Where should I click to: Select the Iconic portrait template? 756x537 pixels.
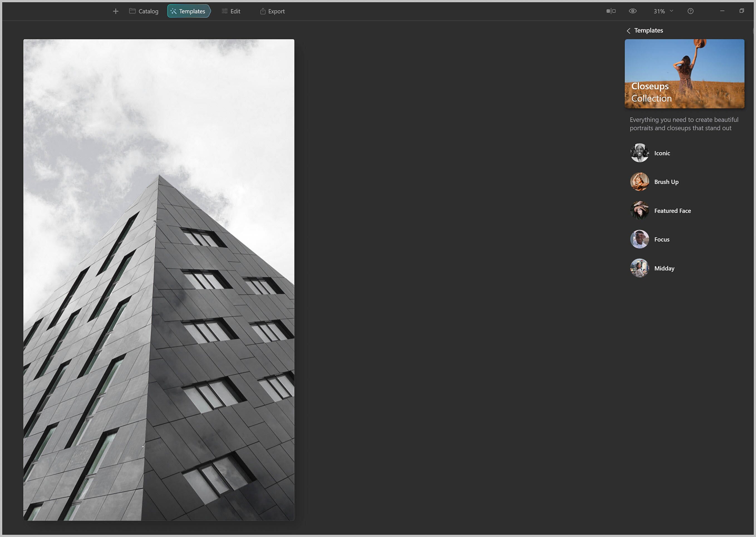pos(662,153)
